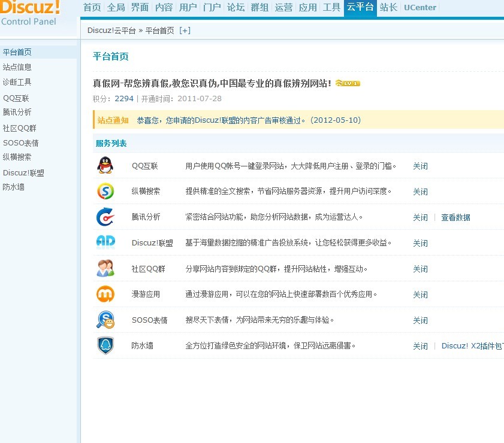Click the QQ penguin icon for QQ互联
The width and height of the screenshot is (504, 443).
(105, 165)
